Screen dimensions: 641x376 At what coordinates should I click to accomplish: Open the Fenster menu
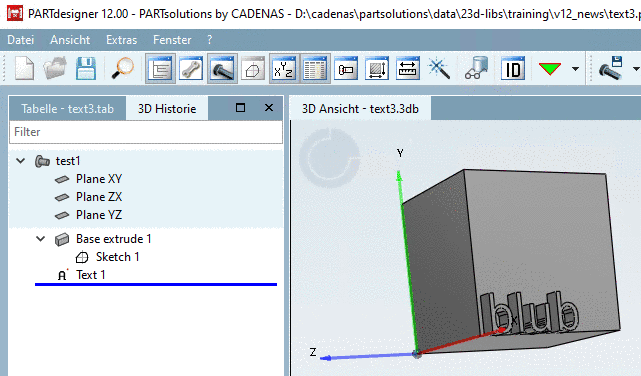[x=172, y=40]
